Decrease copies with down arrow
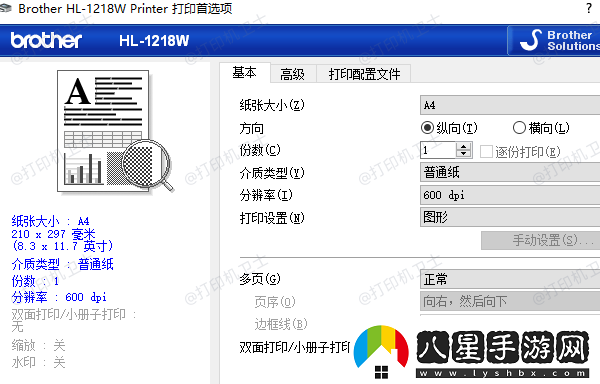Image resolution: width=600 pixels, height=384 pixels. [x=464, y=154]
